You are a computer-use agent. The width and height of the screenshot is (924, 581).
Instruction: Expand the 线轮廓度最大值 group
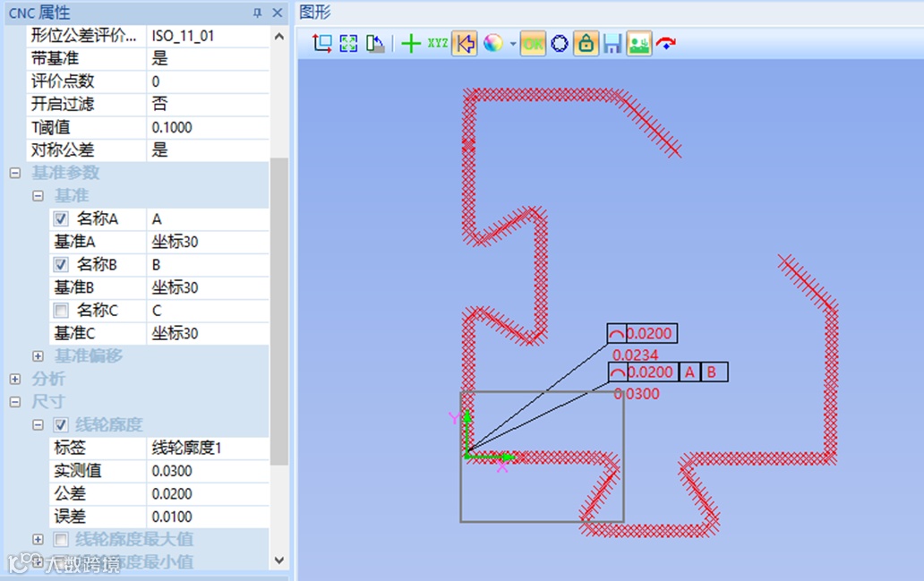pos(38,539)
